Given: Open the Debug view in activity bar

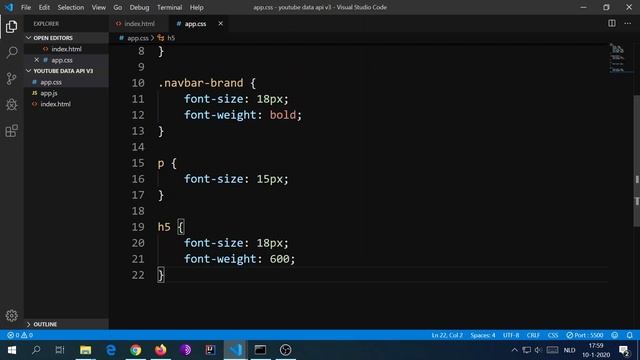Looking at the screenshot, I should (11, 104).
